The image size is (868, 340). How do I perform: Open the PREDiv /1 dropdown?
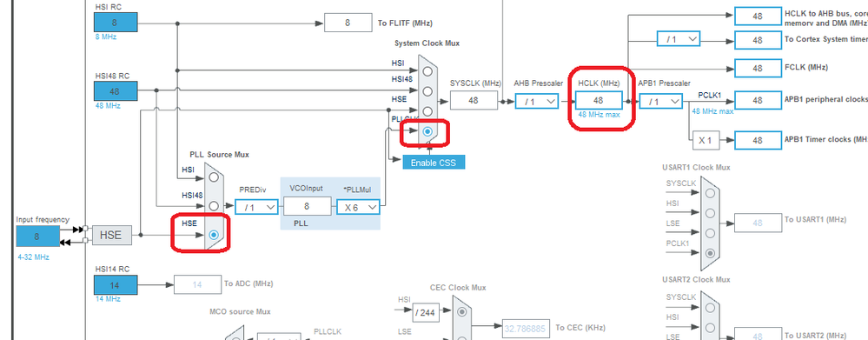(256, 207)
